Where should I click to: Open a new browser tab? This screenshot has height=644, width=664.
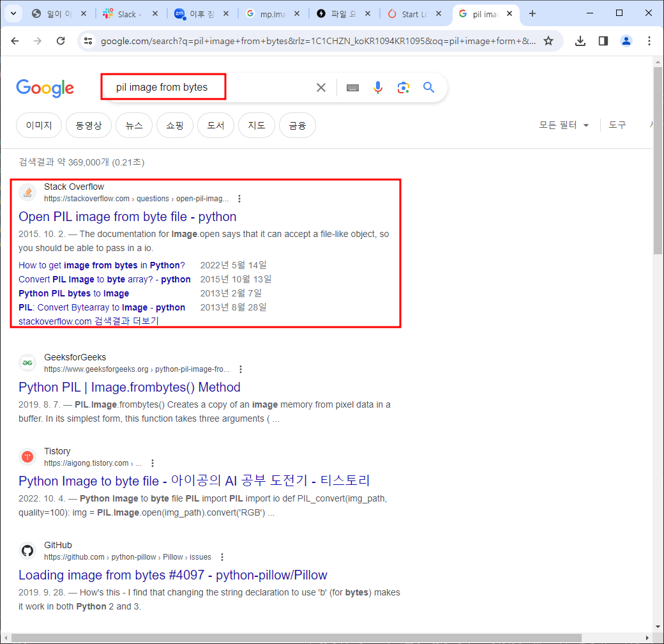click(x=532, y=13)
